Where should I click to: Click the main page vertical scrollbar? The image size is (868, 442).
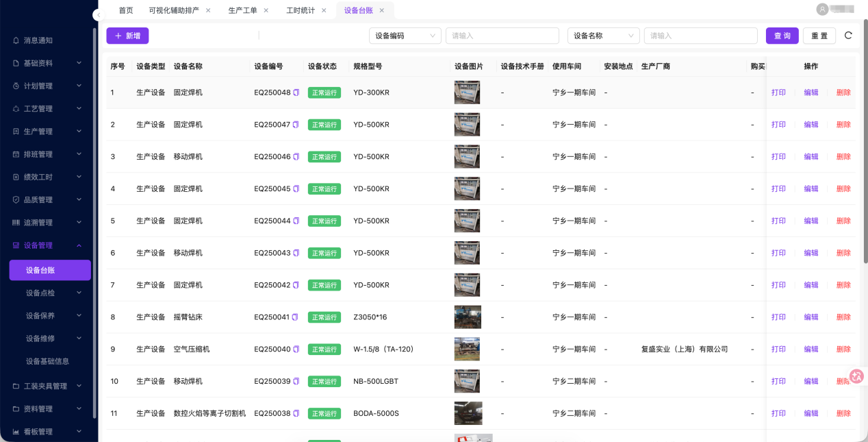[x=865, y=140]
